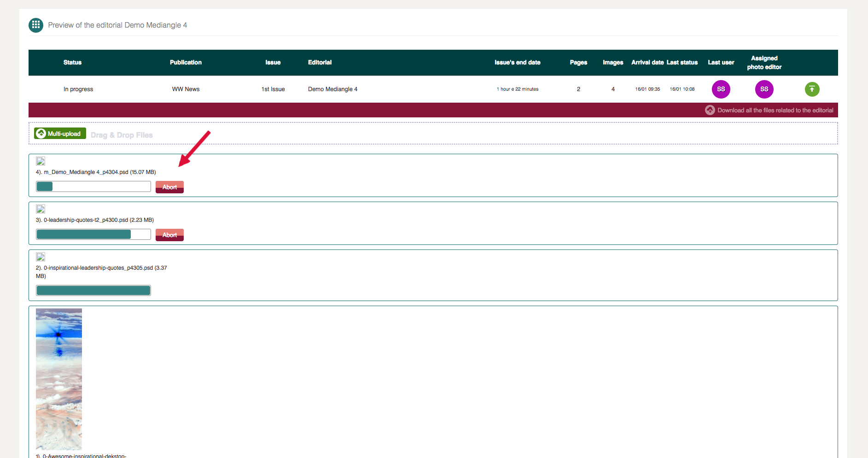Abort upload of 0-leadership-quotes-t2_p4300.psd
Viewport: 868px width, 458px height.
click(x=169, y=235)
